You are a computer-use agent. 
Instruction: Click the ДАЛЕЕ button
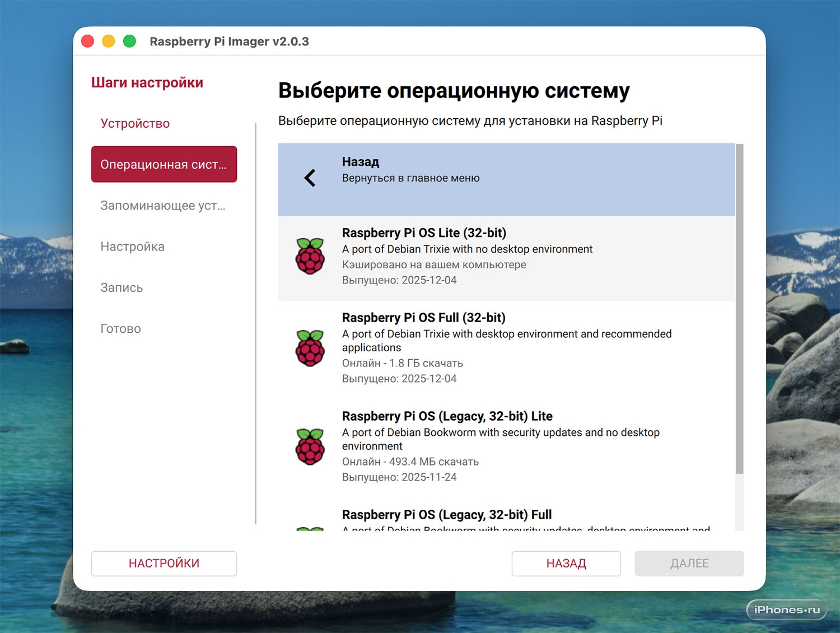tap(689, 564)
